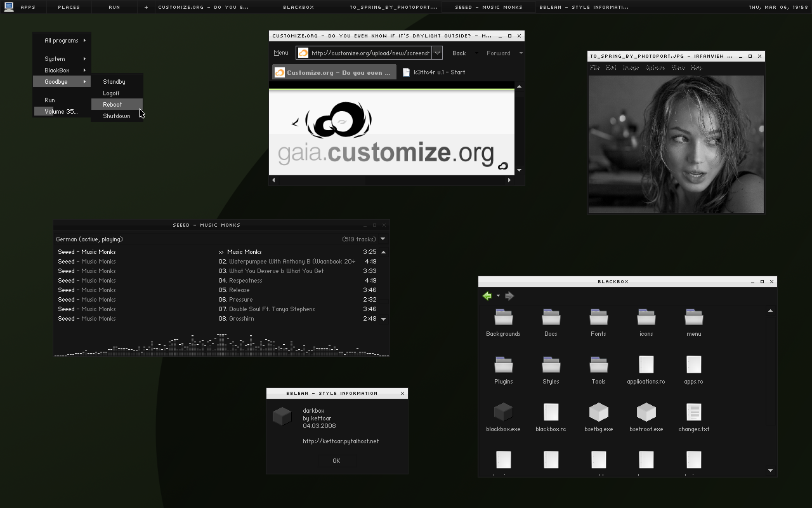The image size is (812, 508).
Task: Open Apps on the top bar
Action: tap(28, 8)
